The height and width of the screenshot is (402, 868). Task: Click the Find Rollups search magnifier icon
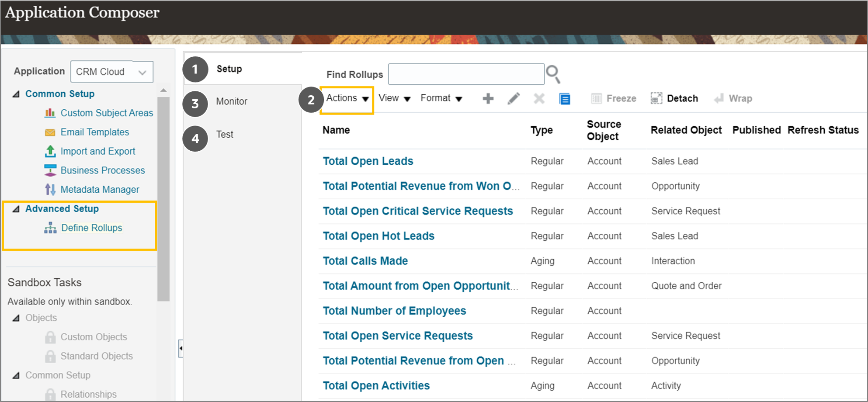pyautogui.click(x=553, y=74)
